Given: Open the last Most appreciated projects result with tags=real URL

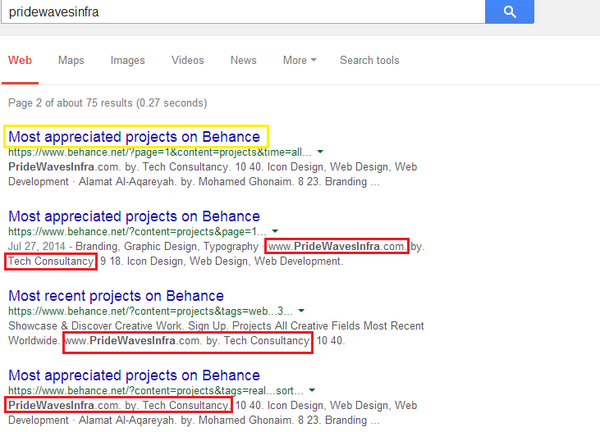Looking at the screenshot, I should [x=134, y=375].
